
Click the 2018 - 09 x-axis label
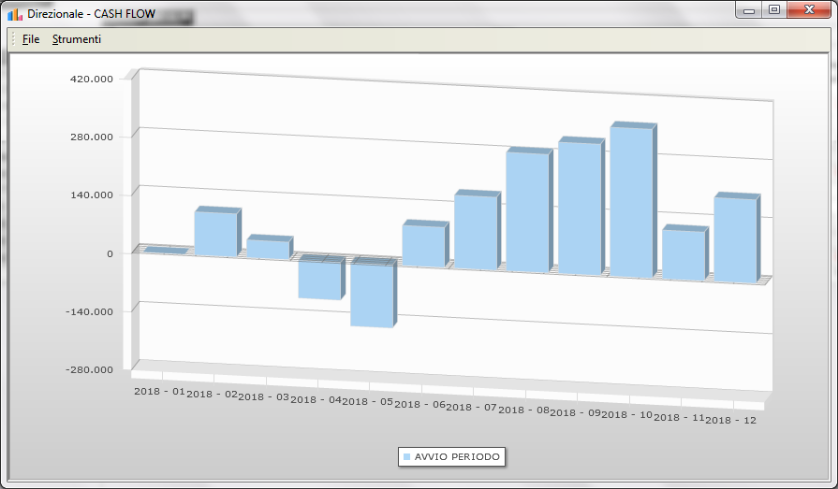[576, 413]
